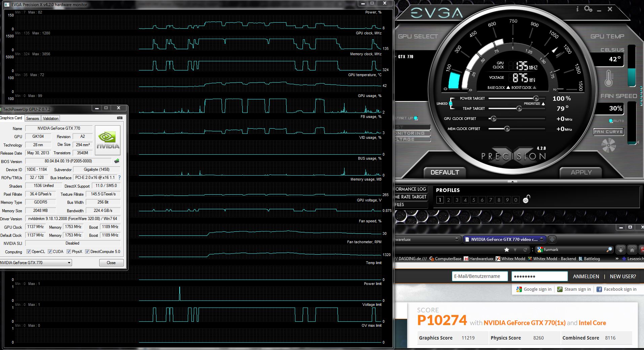Toggle the OpenCL checkbox in GPU-Z
The width and height of the screenshot is (644, 350).
click(29, 252)
